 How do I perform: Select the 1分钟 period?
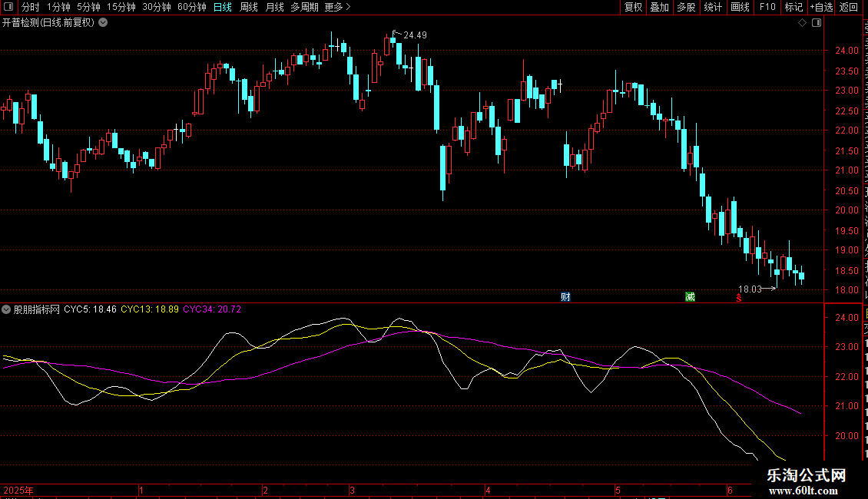tap(58, 7)
